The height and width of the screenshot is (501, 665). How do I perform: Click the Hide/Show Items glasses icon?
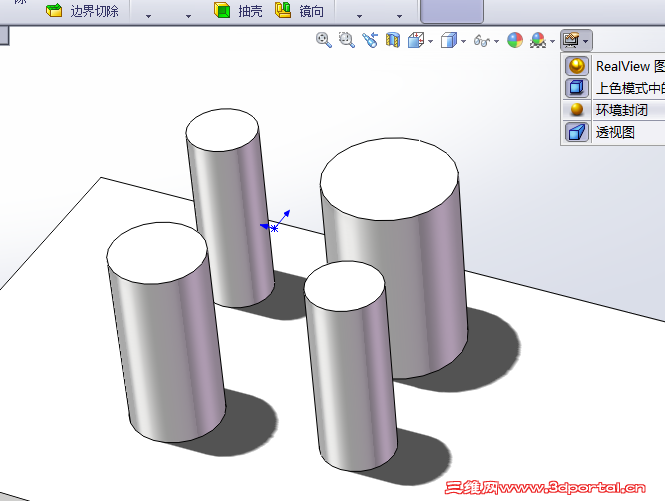coord(482,41)
